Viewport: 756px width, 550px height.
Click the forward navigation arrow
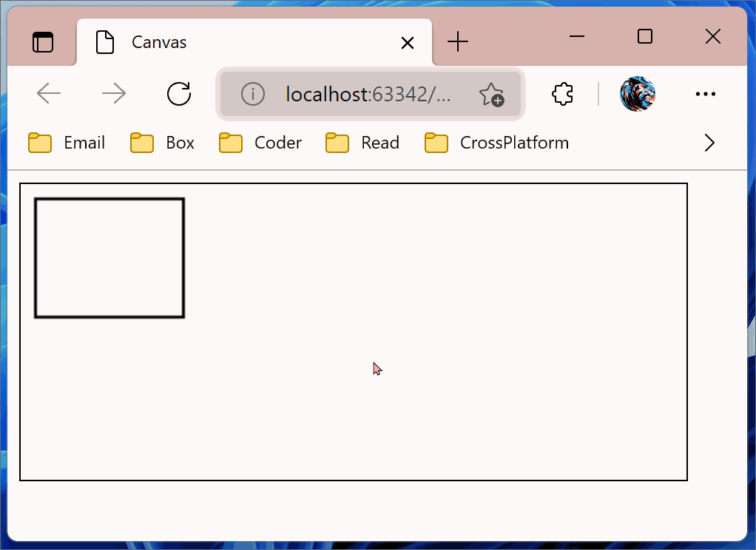(x=114, y=93)
